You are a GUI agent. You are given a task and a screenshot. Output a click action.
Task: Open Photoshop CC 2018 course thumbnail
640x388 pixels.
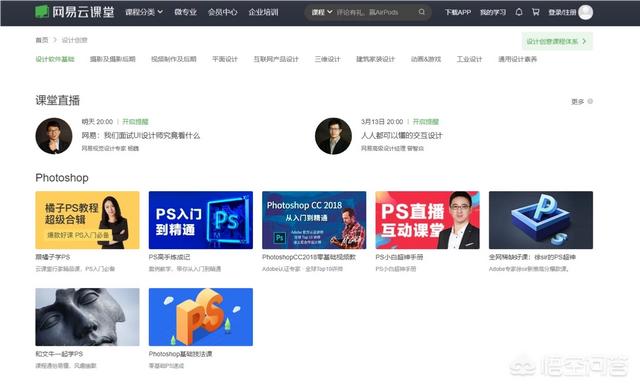pyautogui.click(x=314, y=220)
